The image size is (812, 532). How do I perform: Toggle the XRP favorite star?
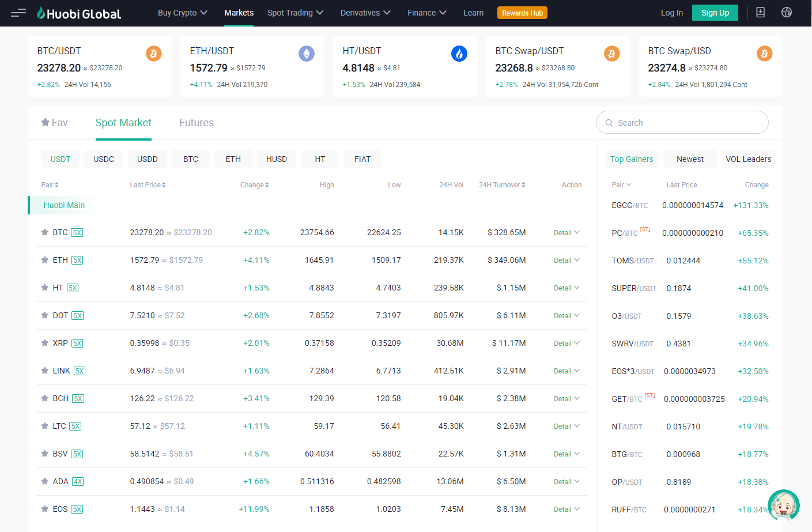(x=44, y=343)
